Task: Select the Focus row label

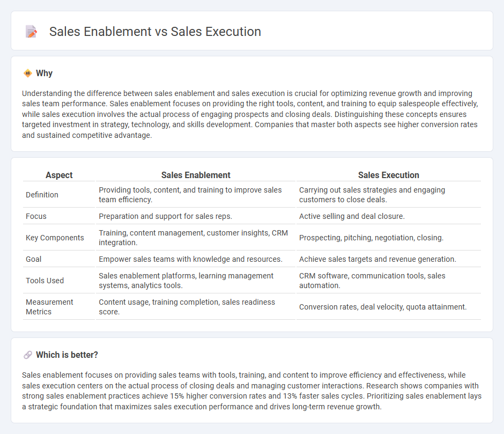Action: pos(36,216)
